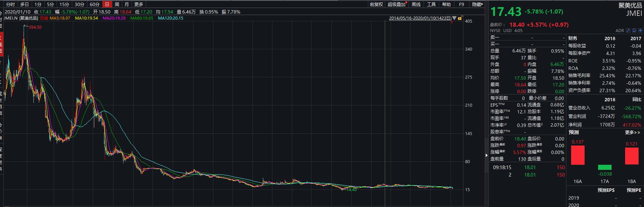The image size is (644, 207).
Task: Click MA60:19.65 indicator label
Action: pyautogui.click(x=142, y=18)
